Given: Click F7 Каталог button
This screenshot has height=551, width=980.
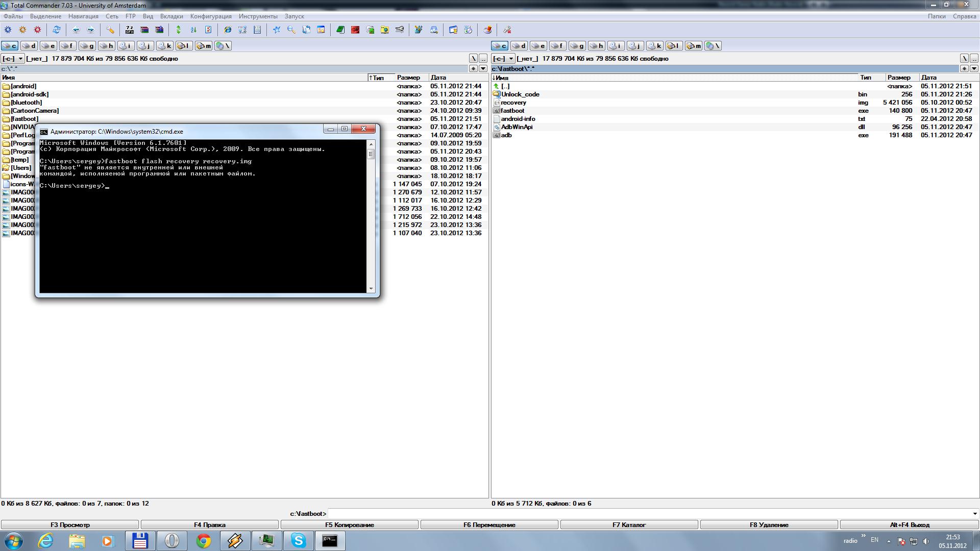Looking at the screenshot, I should (x=629, y=524).
